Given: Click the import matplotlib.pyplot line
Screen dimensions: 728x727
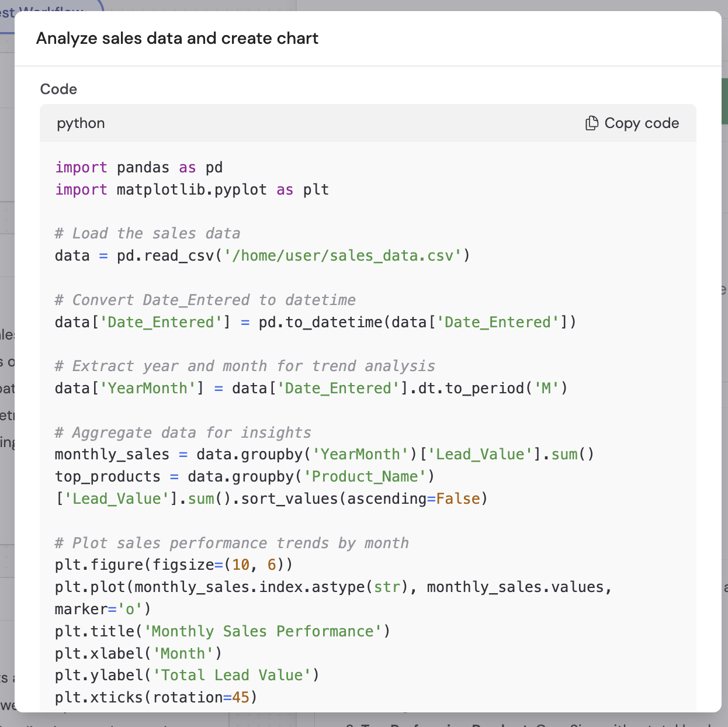Looking at the screenshot, I should [x=192, y=189].
